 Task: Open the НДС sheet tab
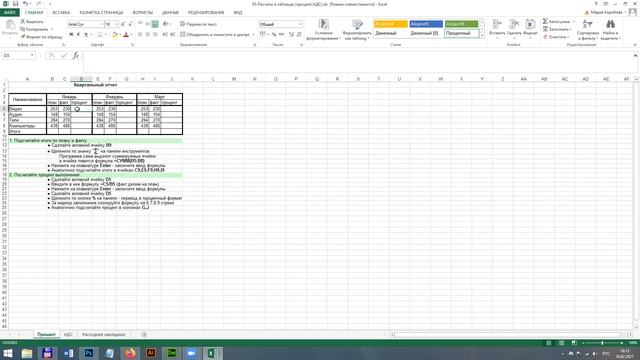(x=68, y=335)
